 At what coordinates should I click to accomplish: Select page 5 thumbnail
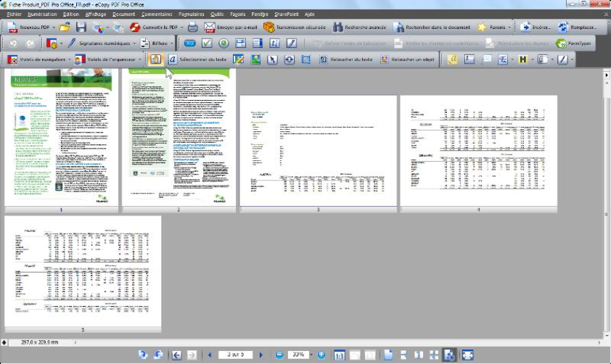pyautogui.click(x=83, y=272)
